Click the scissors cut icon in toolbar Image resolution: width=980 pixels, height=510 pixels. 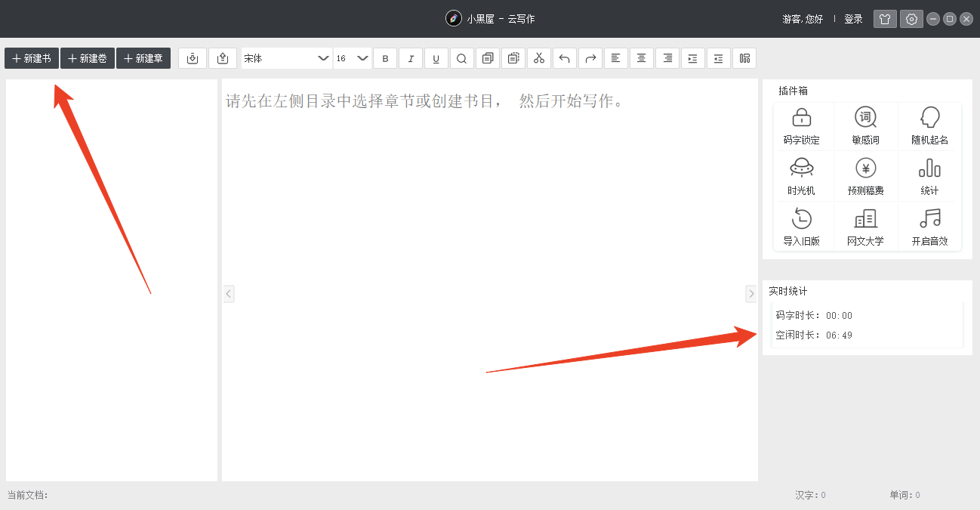click(x=538, y=58)
